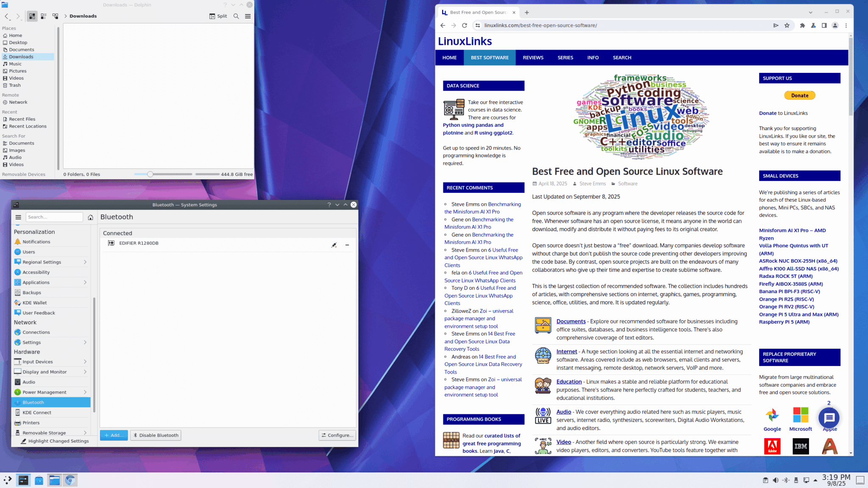868x488 pixels.
Task: Toggle Dolphin Split view
Action: coord(218,16)
